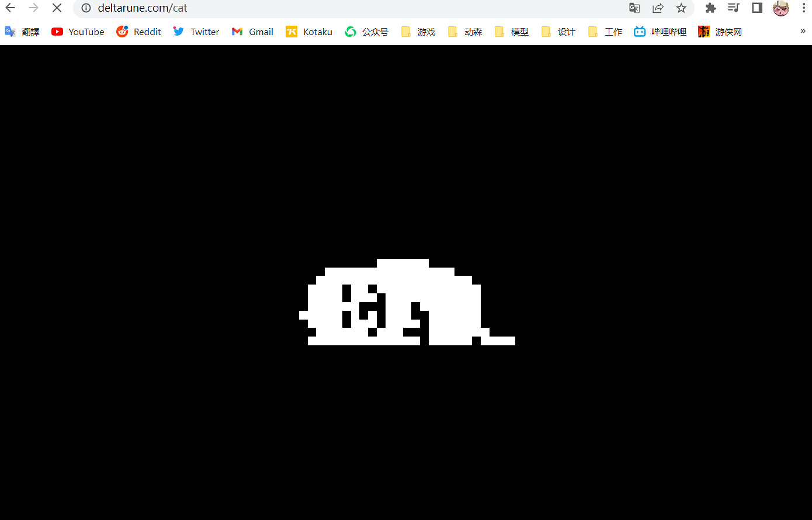Open the 设计 bookmarks folder
Viewport: 812px width, 520px height.
558,32
